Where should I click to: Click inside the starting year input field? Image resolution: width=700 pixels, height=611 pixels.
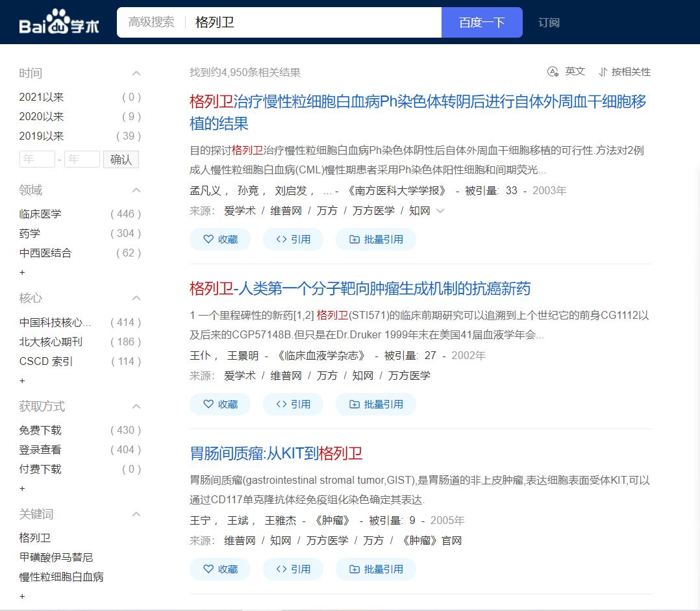click(x=36, y=159)
